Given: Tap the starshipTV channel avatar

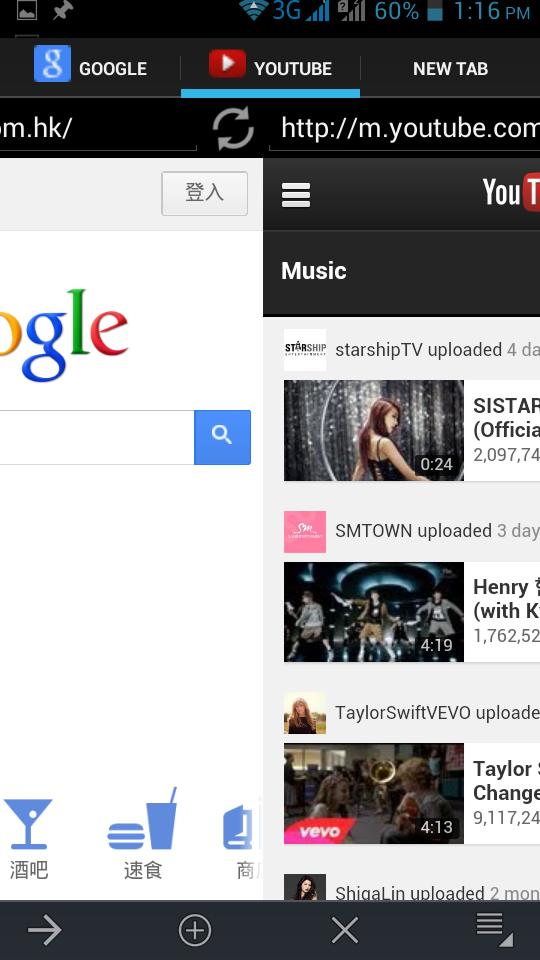Looking at the screenshot, I should (x=305, y=350).
